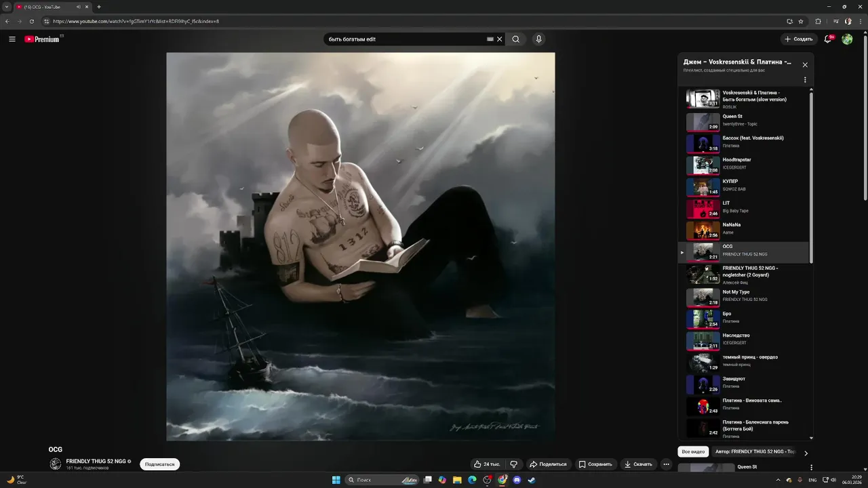The height and width of the screenshot is (488, 868).
Task: Open the notifications bell
Action: point(827,39)
